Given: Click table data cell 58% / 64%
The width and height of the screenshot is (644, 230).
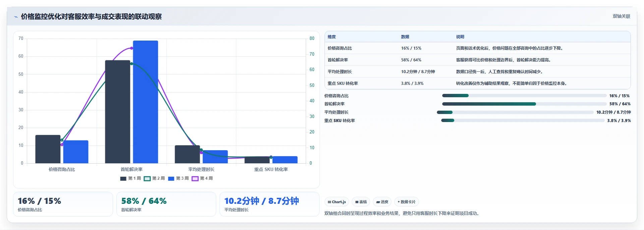Looking at the screenshot, I should coord(411,60).
